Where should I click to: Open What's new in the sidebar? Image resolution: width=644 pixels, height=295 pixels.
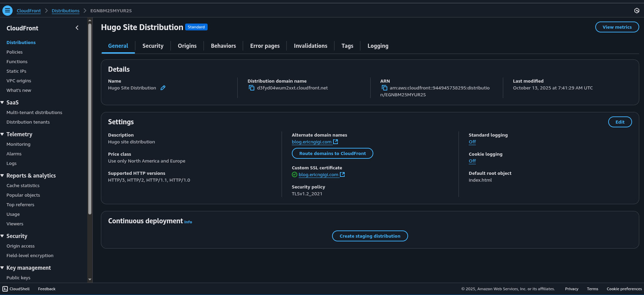tap(19, 90)
